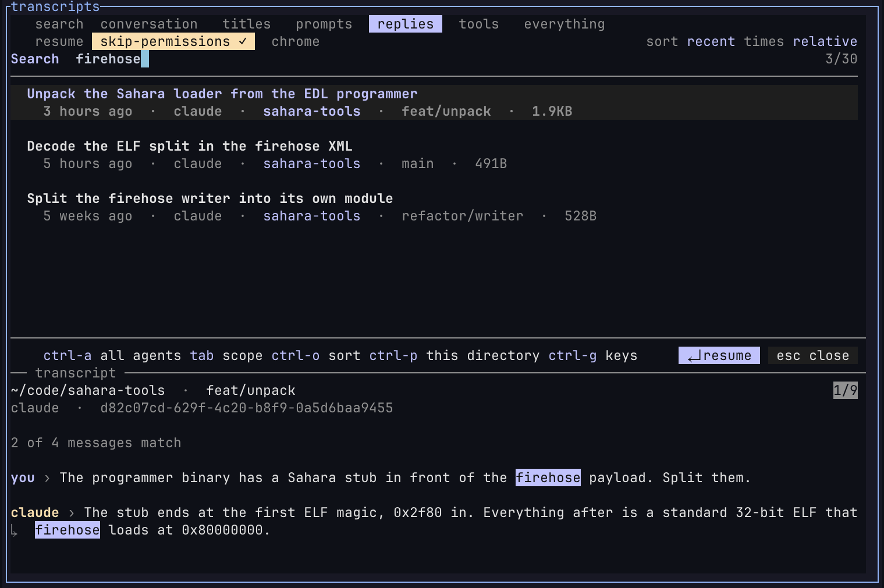This screenshot has height=588, width=884.
Task: Select the chrome launch option
Action: coord(296,41)
